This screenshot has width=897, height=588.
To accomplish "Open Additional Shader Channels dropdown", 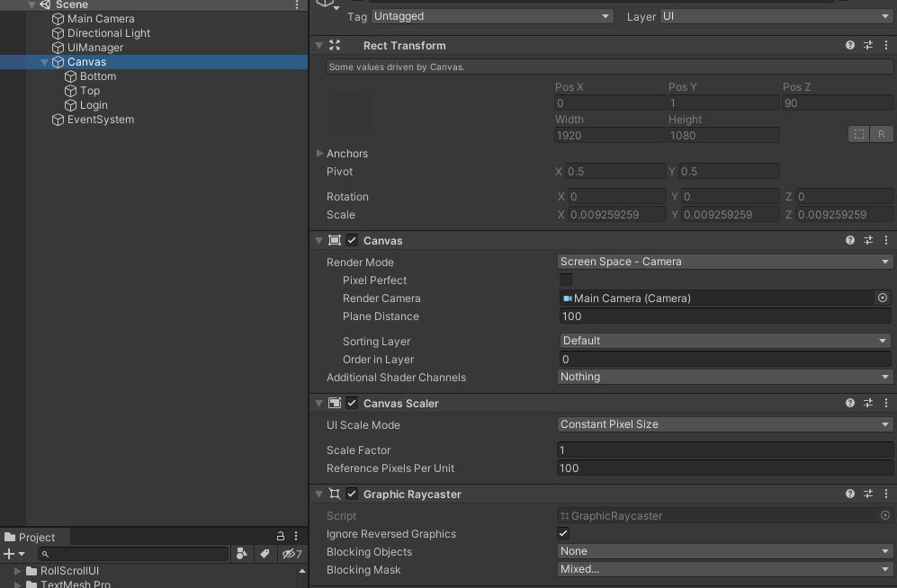I will (725, 377).
